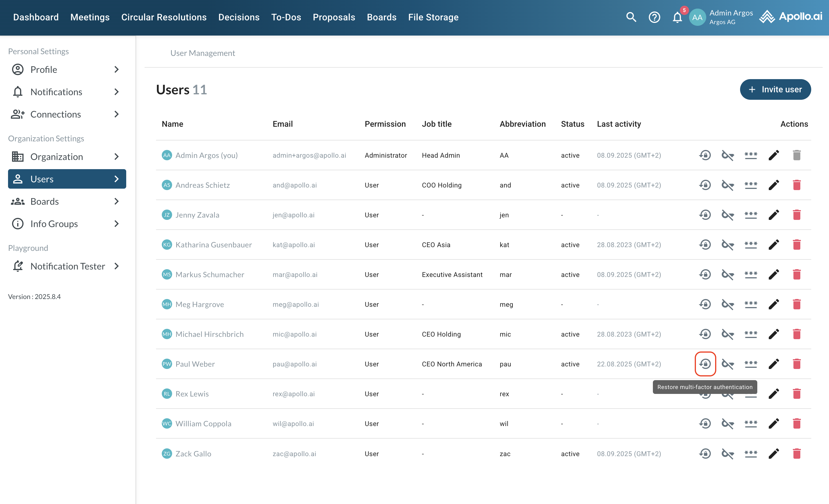Delete user Andreas Schietz via trash icon
This screenshot has height=504, width=829.
point(796,185)
